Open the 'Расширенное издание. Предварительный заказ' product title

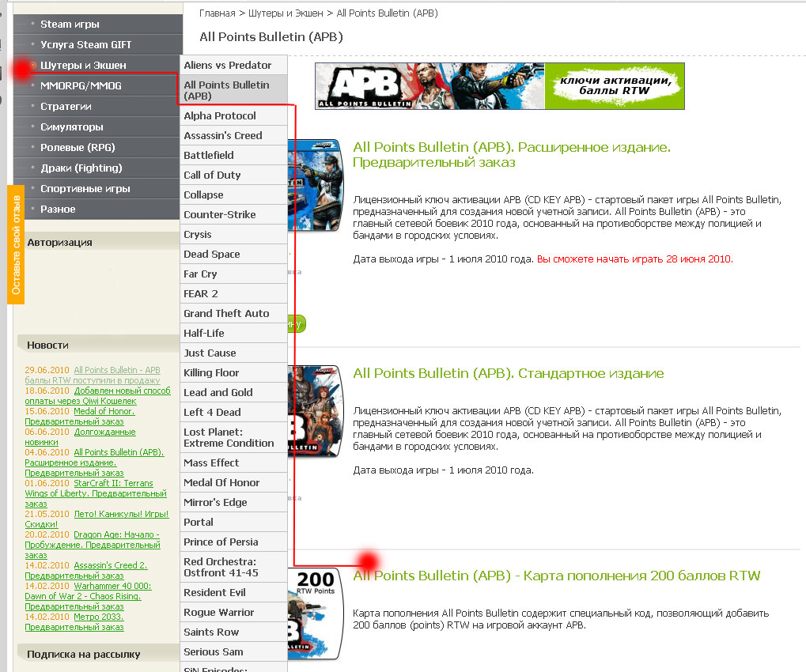(512, 154)
